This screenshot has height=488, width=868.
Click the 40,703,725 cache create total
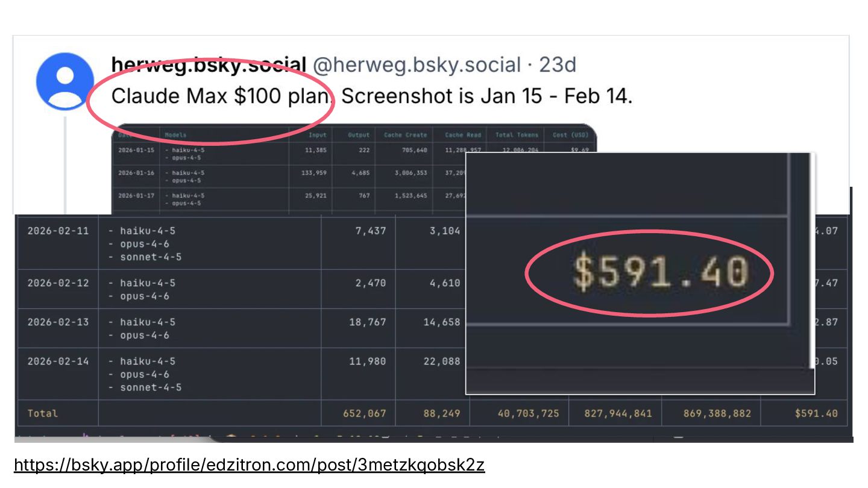528,413
